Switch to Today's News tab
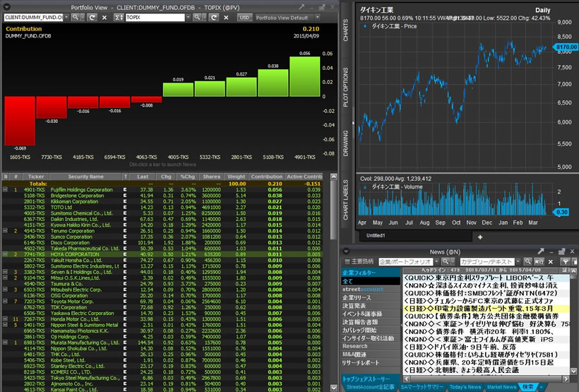The image size is (579, 392). click(465, 387)
